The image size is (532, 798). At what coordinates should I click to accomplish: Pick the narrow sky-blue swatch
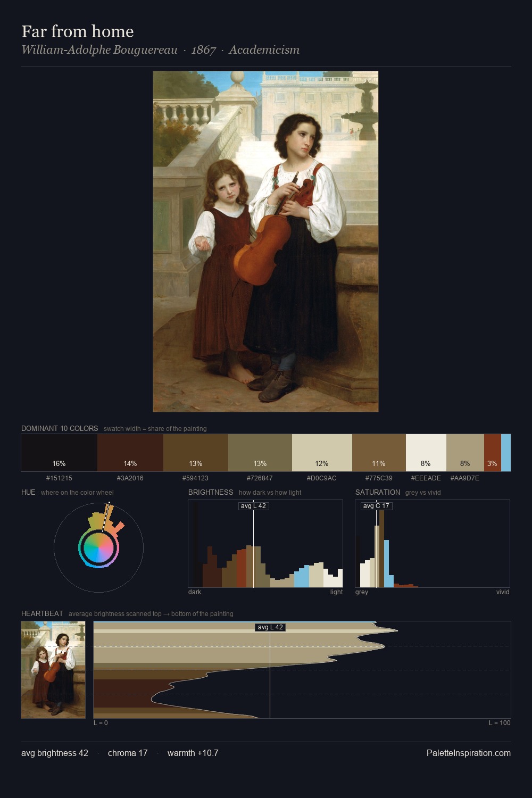[x=506, y=453]
